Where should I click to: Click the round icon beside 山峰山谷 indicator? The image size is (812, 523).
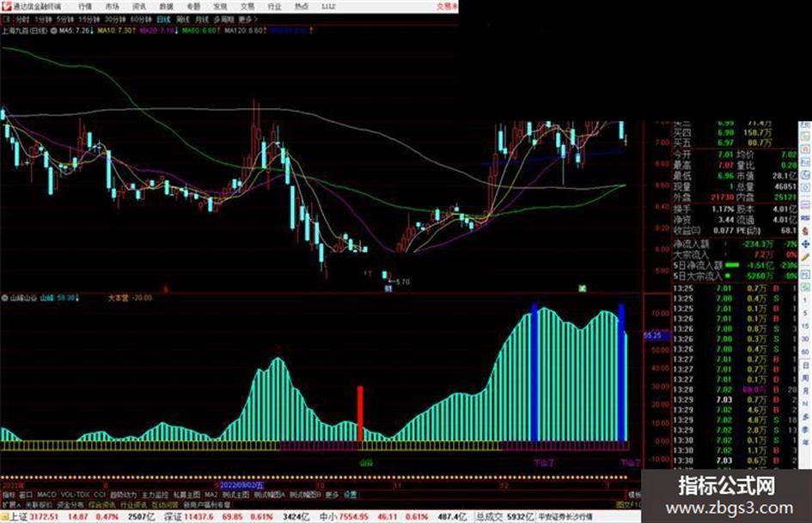pyautogui.click(x=4, y=298)
